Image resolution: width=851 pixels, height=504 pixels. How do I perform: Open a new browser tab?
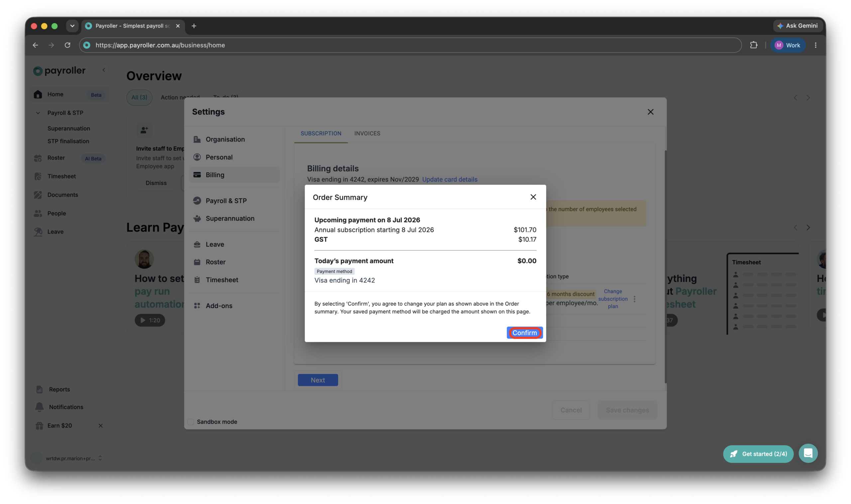pos(194,26)
